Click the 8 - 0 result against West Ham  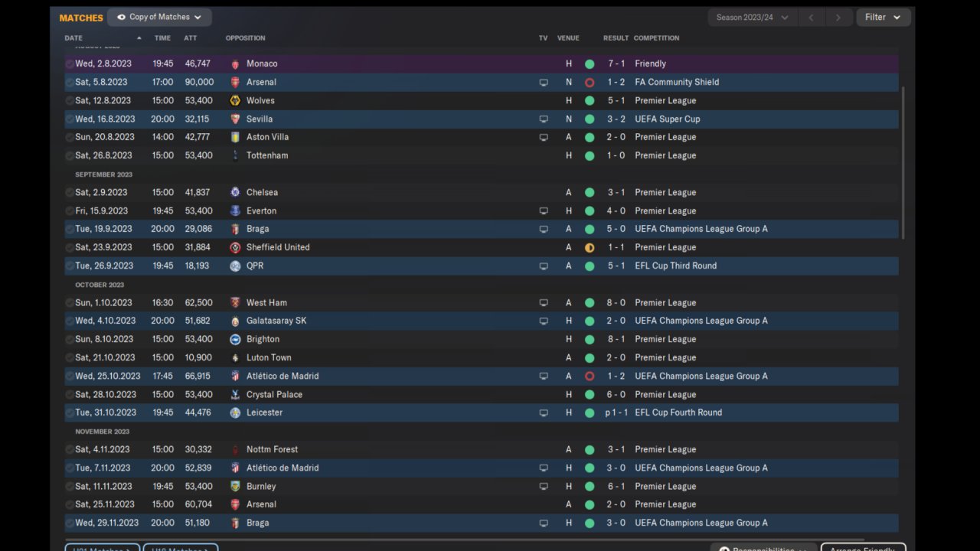(x=616, y=302)
